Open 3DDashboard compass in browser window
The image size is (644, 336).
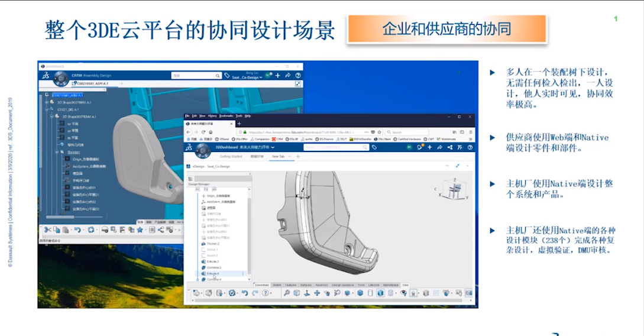click(x=202, y=150)
